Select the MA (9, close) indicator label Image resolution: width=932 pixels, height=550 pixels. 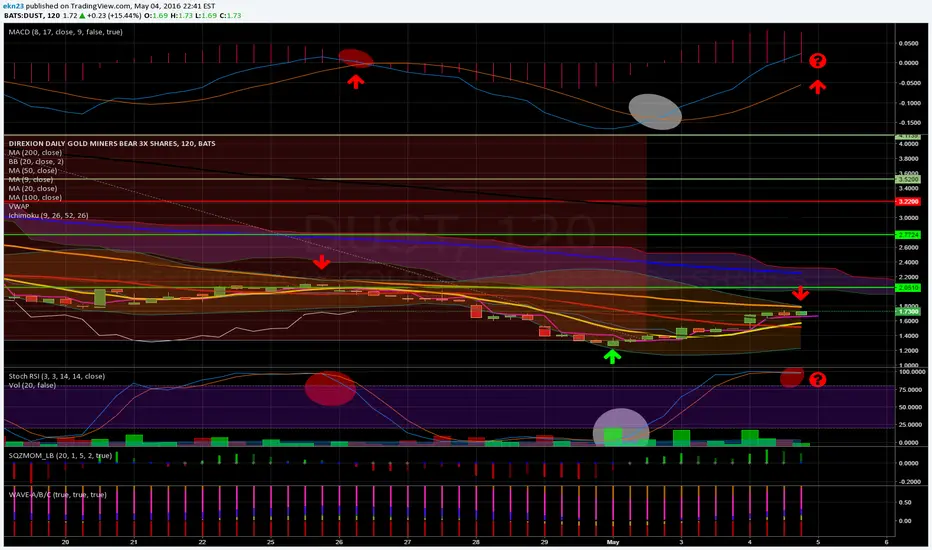coord(31,180)
